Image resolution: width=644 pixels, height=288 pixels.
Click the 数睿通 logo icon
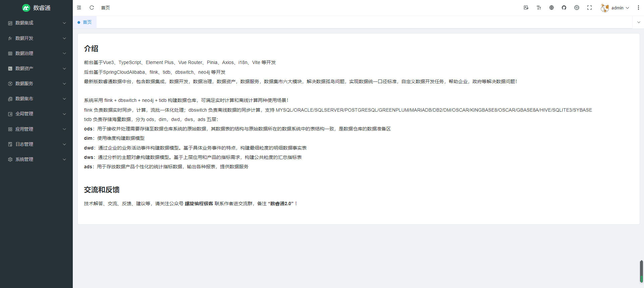[x=26, y=8]
